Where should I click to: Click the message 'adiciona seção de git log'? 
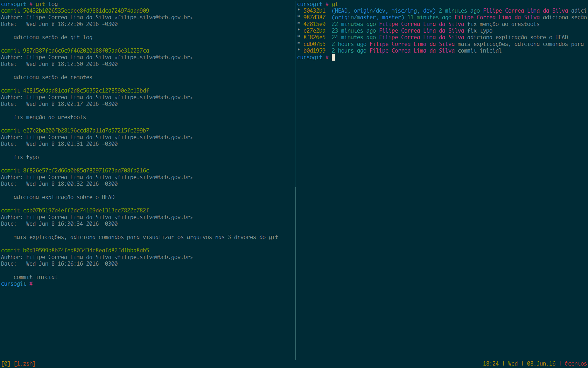coord(53,38)
